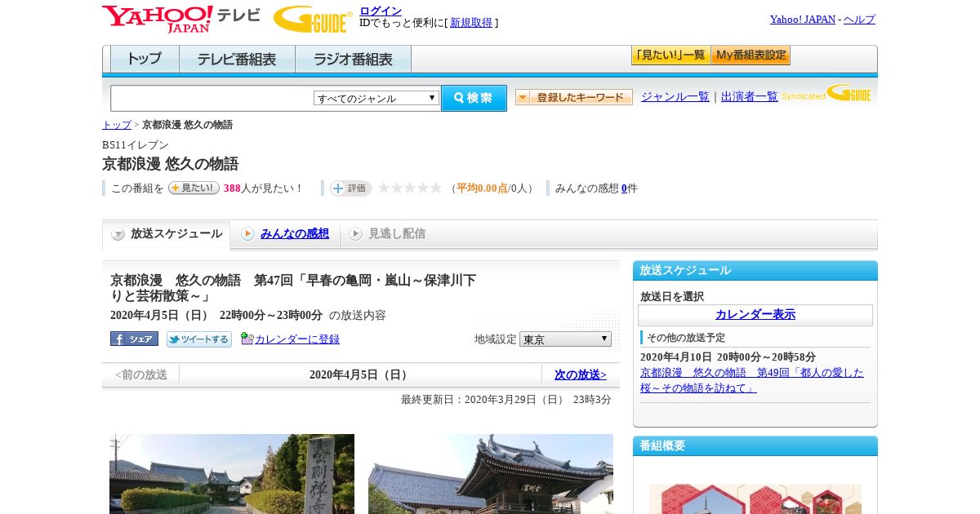980x514 pixels.
Task: Click the 検索 search button
Action: (474, 98)
